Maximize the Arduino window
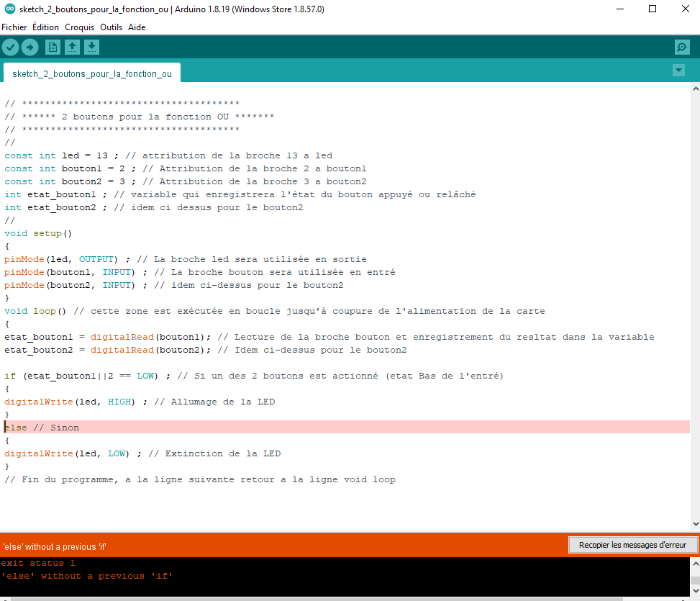 coord(652,9)
